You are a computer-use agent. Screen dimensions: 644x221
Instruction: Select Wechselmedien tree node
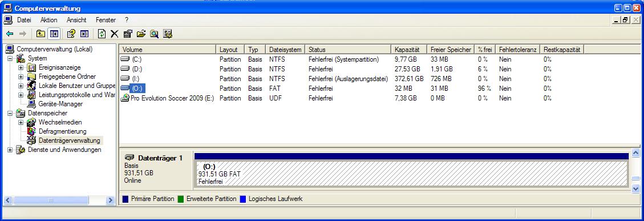(x=60, y=122)
